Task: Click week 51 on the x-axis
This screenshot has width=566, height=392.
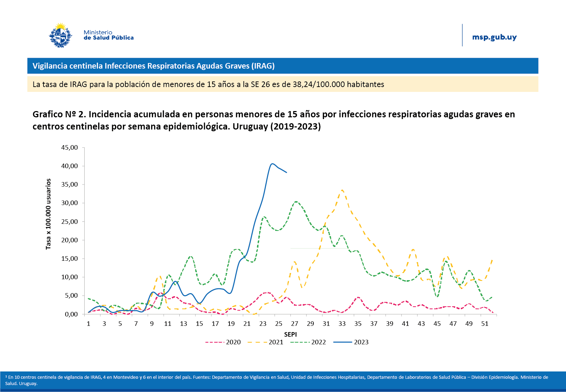Action: (484, 323)
